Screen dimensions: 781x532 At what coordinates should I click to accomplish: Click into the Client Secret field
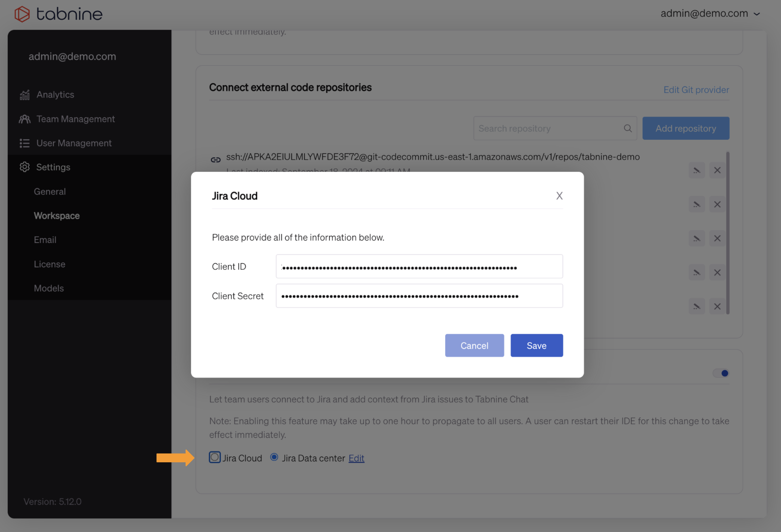pos(419,296)
